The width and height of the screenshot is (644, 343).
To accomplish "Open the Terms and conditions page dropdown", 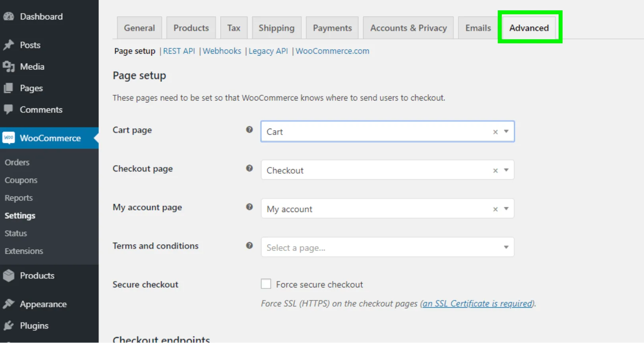I will pos(387,247).
